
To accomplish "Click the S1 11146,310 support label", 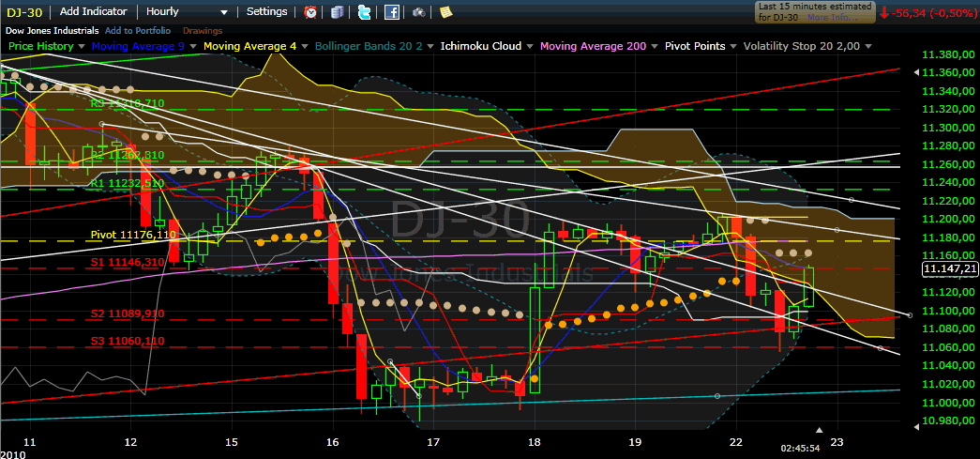I will pyautogui.click(x=128, y=263).
